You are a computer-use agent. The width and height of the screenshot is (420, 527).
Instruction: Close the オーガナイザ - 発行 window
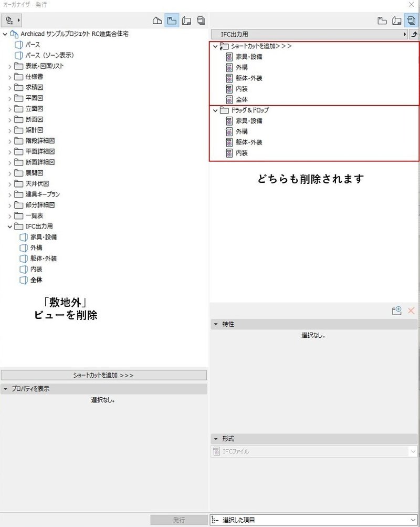pos(411,4)
